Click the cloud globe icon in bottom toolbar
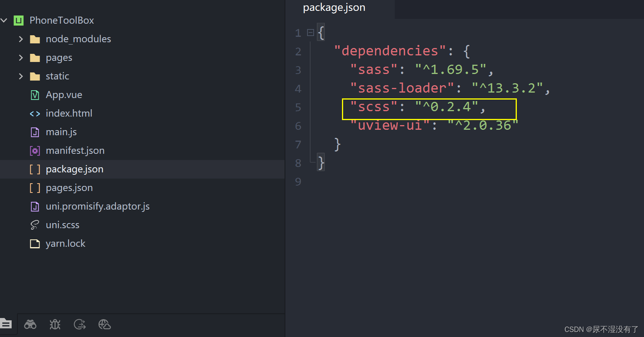The image size is (644, 337). [x=104, y=324]
